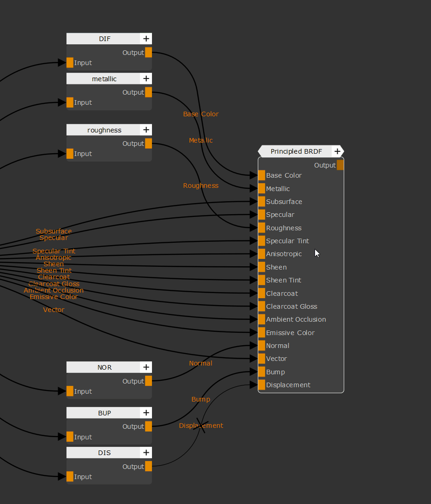Select the Principled BRDF node title
The width and height of the screenshot is (431, 504).
pos(296,151)
